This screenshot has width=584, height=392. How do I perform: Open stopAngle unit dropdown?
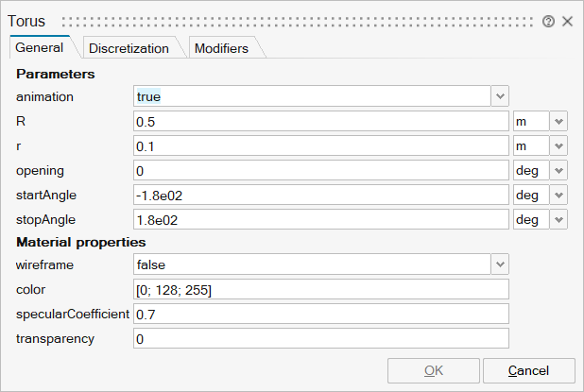(558, 219)
